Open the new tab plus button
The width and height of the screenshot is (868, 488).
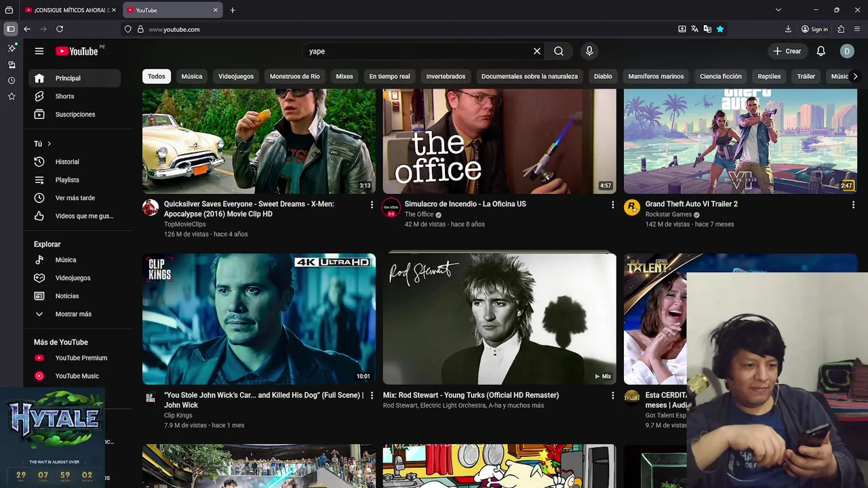tap(233, 10)
